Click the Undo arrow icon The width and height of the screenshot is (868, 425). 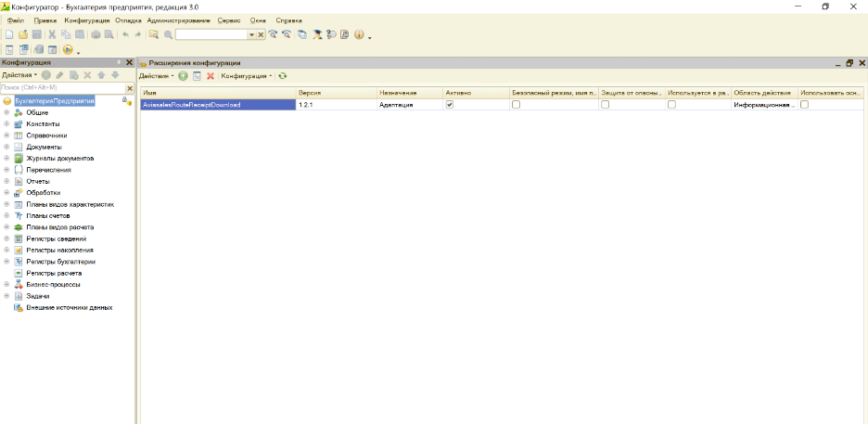(x=125, y=34)
